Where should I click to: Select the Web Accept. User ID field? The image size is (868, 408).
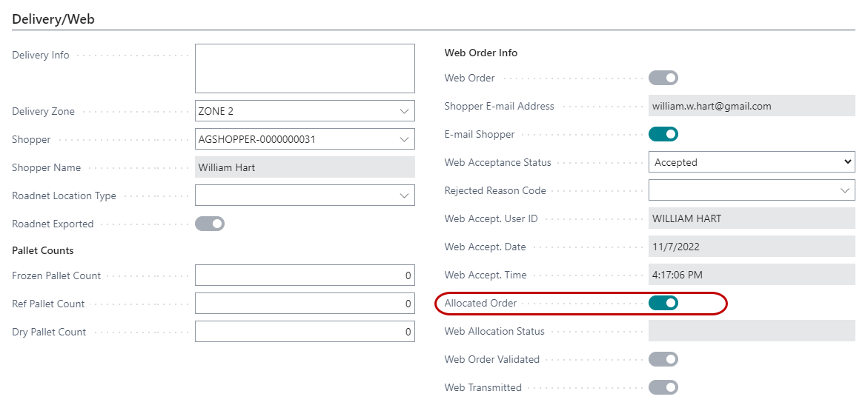751,218
